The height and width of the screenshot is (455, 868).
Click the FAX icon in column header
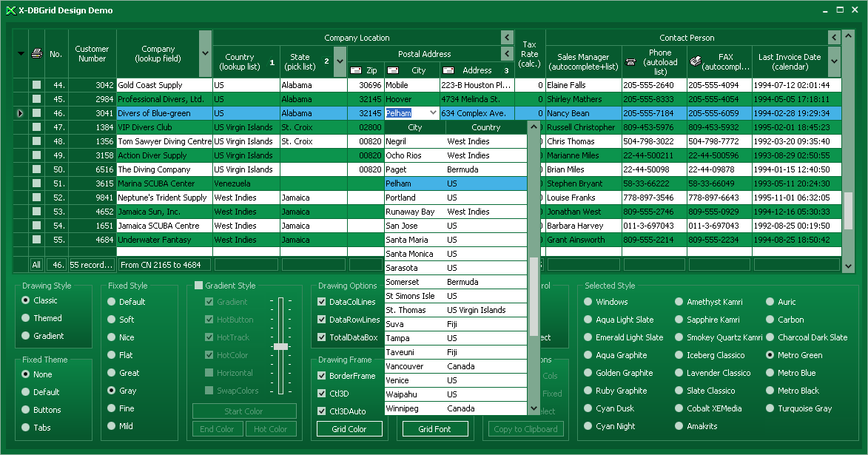pyautogui.click(x=695, y=62)
